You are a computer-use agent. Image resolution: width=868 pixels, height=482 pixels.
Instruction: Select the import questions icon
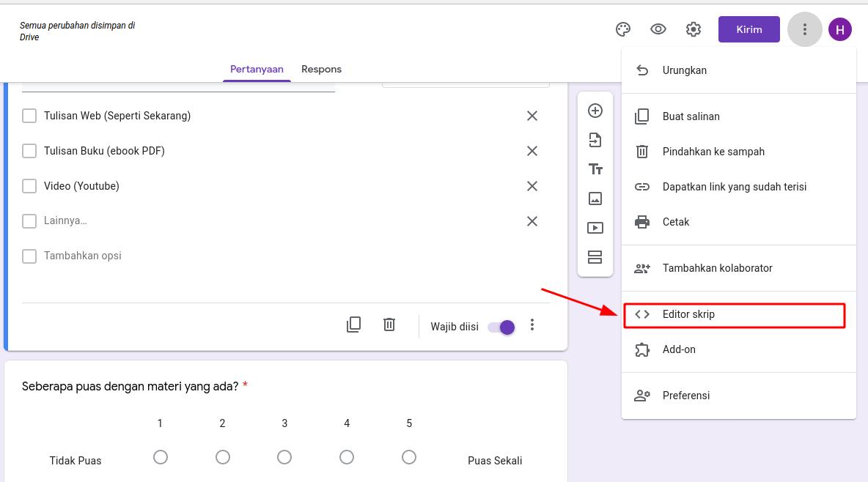595,139
